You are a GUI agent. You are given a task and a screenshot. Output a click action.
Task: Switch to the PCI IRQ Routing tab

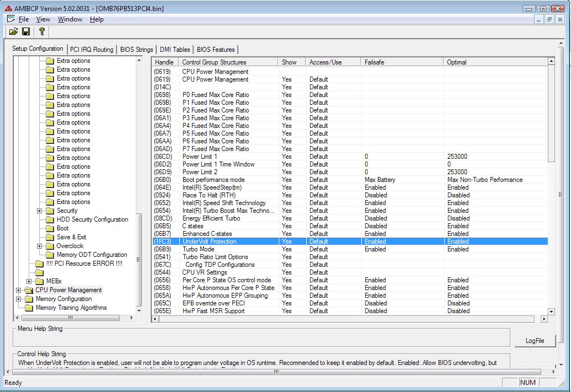click(x=92, y=50)
